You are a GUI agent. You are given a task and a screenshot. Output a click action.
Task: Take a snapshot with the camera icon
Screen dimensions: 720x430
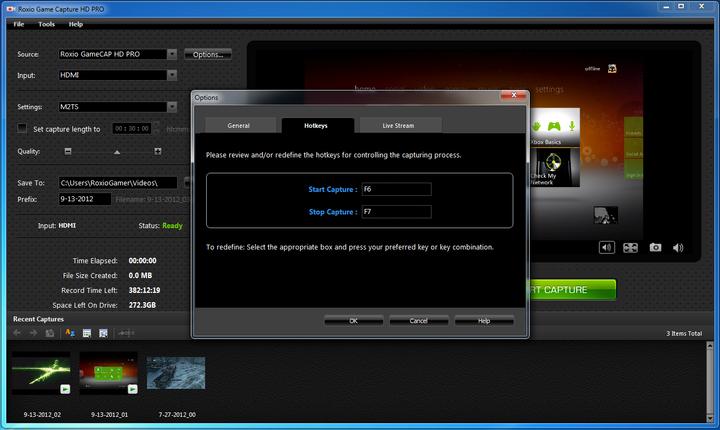tap(655, 248)
